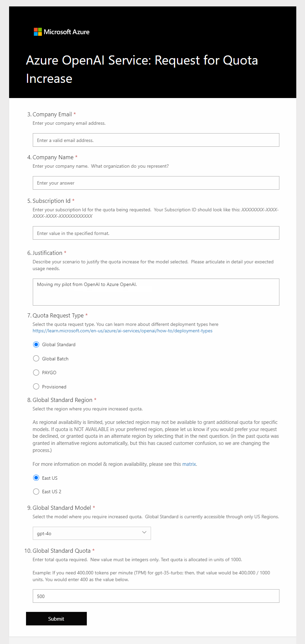Click the Subscription Id input field
Screen dimensions: 305x644
pos(156,233)
